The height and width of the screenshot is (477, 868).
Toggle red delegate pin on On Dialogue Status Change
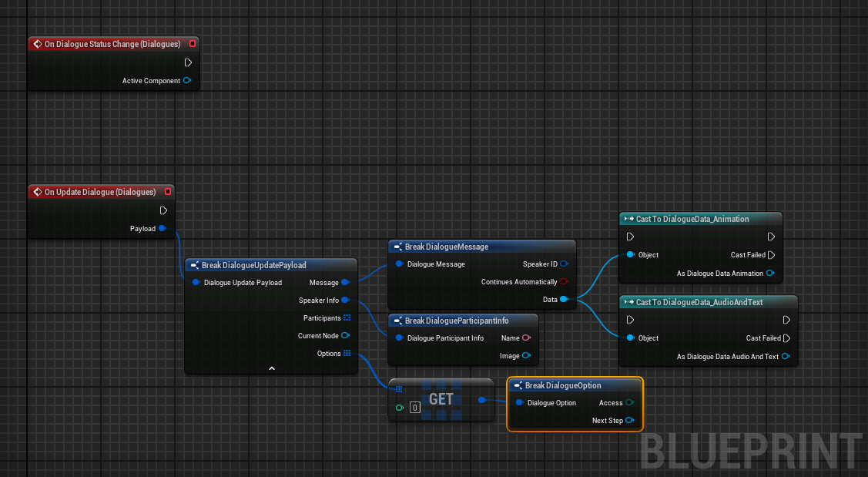192,44
